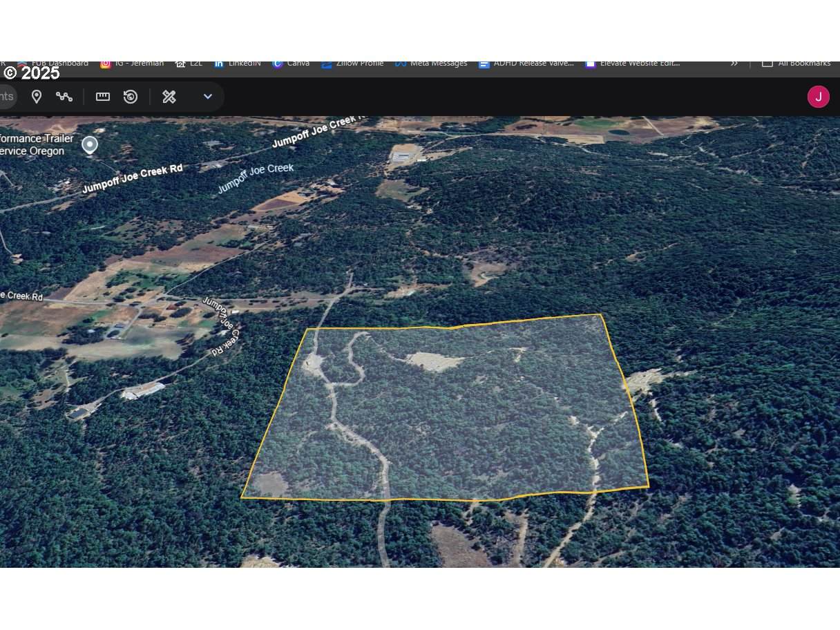
Task: Open the IG - Jeremiah bookmark
Action: 133,63
